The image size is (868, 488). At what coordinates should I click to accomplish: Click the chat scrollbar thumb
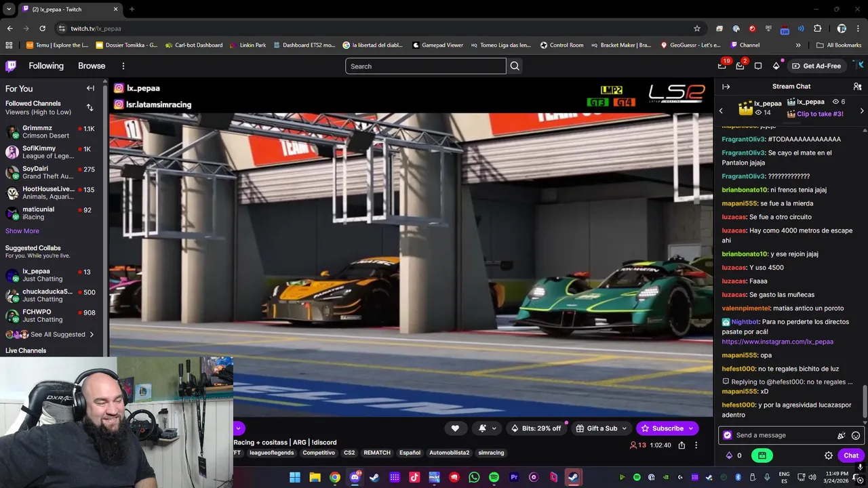click(864, 401)
